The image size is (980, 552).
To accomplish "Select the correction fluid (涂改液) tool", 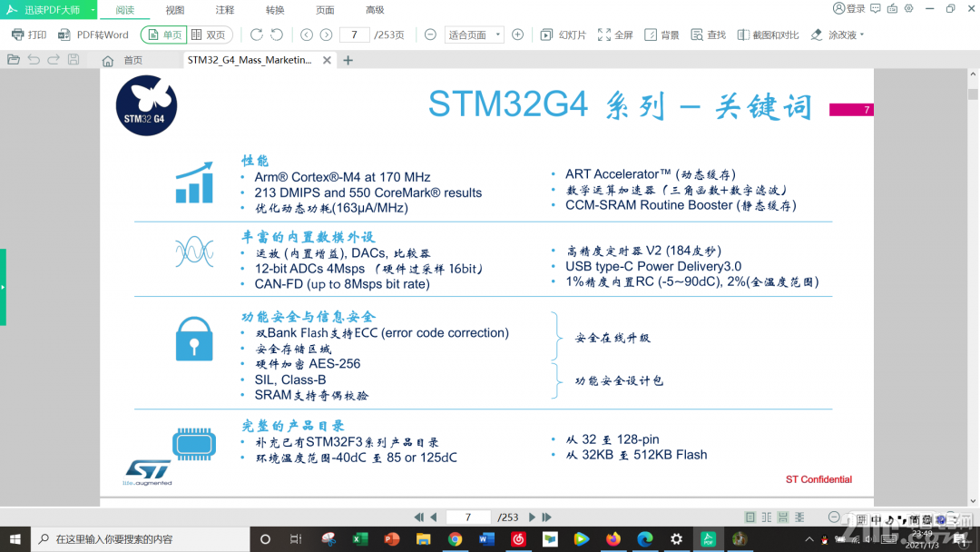I will click(834, 35).
